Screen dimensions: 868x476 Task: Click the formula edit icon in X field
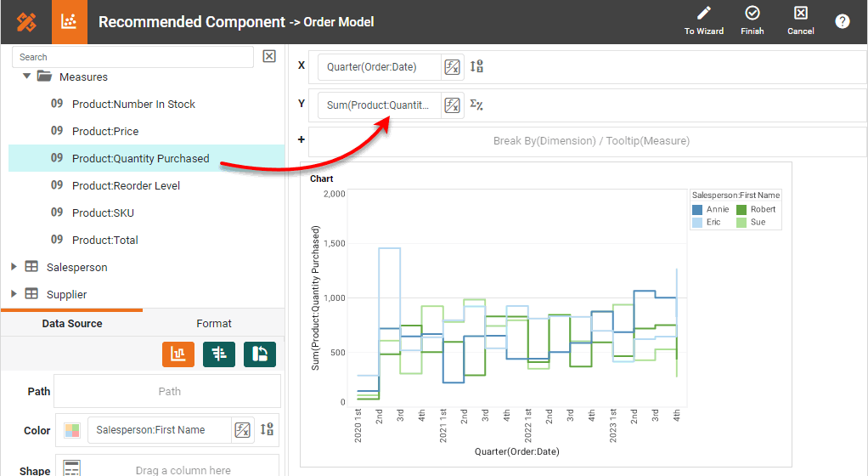[x=453, y=67]
